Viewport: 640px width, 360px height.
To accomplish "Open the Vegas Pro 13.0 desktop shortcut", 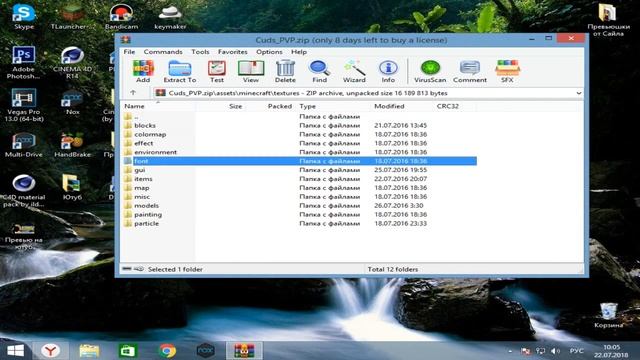I will pyautogui.click(x=23, y=105).
